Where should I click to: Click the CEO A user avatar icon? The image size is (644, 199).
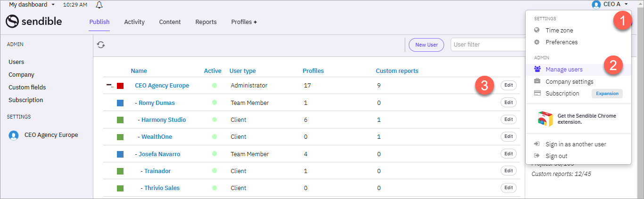(x=596, y=4)
